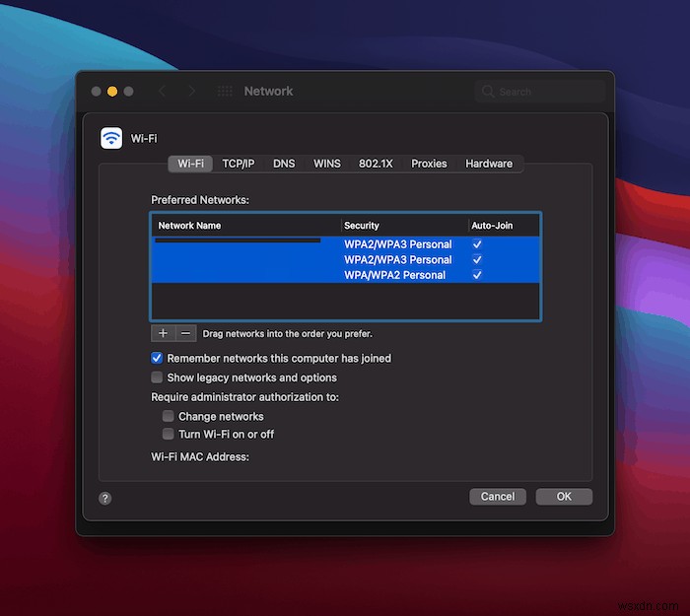Remove the selected network with the minus button
Image resolution: width=690 pixels, height=616 pixels.
[x=185, y=333]
